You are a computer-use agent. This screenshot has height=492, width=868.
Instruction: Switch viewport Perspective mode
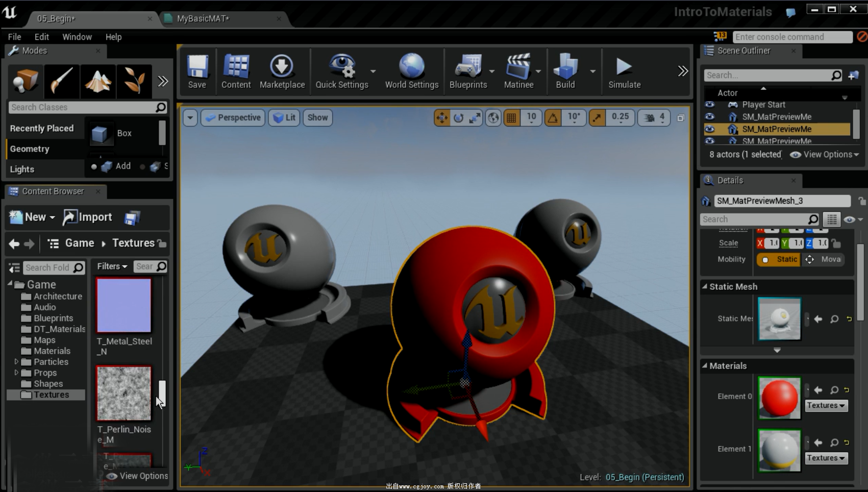233,118
